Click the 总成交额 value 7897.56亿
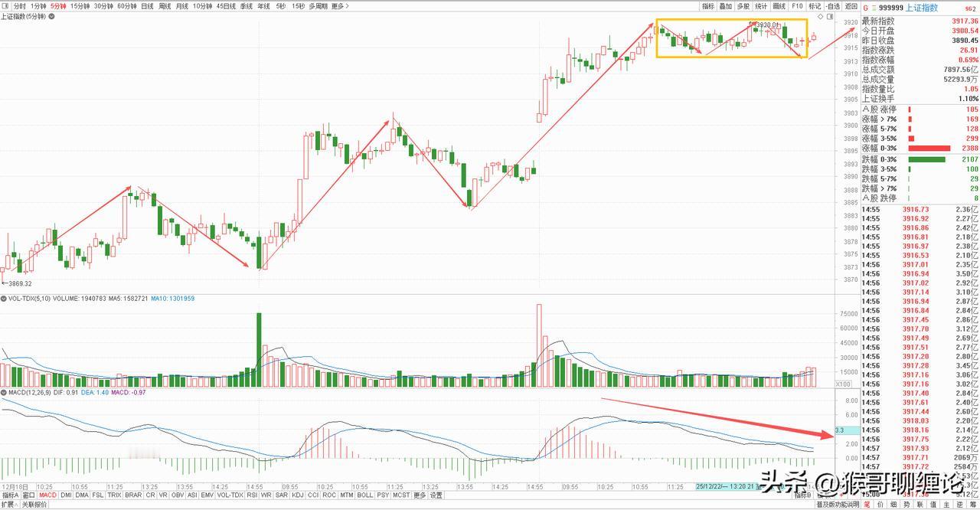Screen dimensions: 980x510 point(961,70)
